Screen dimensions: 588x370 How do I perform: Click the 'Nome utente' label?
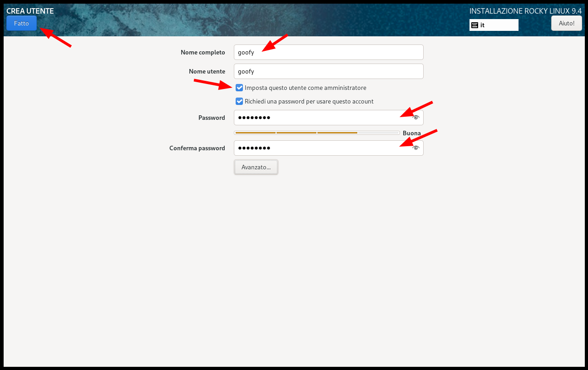(207, 71)
